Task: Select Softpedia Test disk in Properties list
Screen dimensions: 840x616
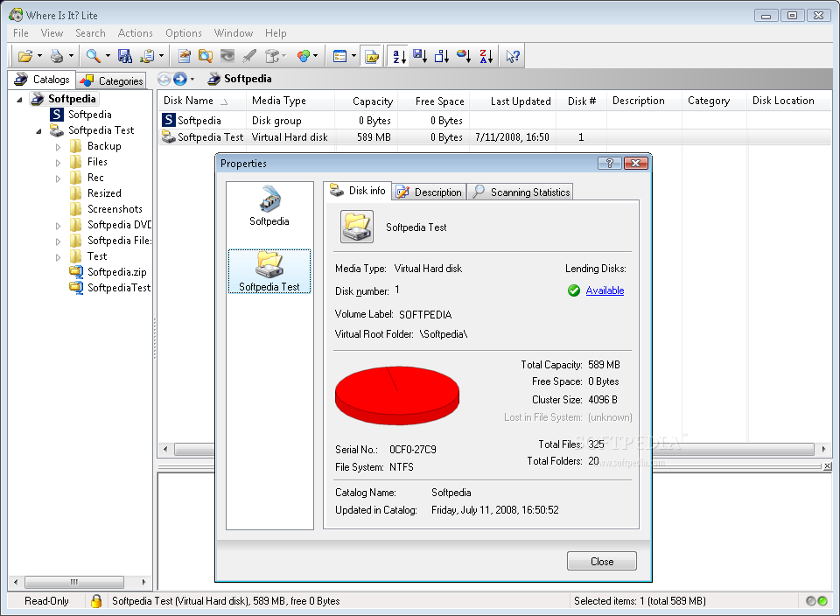Action: (269, 271)
